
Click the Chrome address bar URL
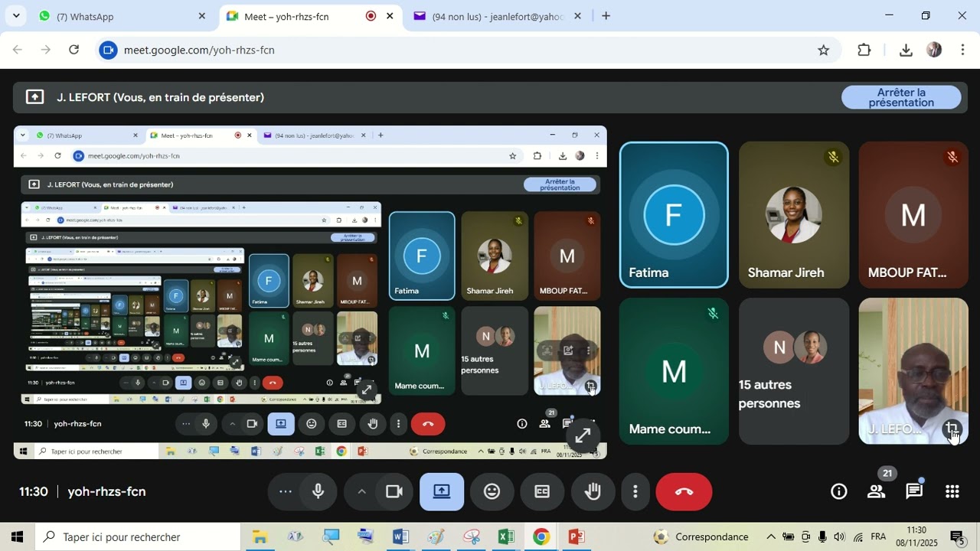[199, 50]
